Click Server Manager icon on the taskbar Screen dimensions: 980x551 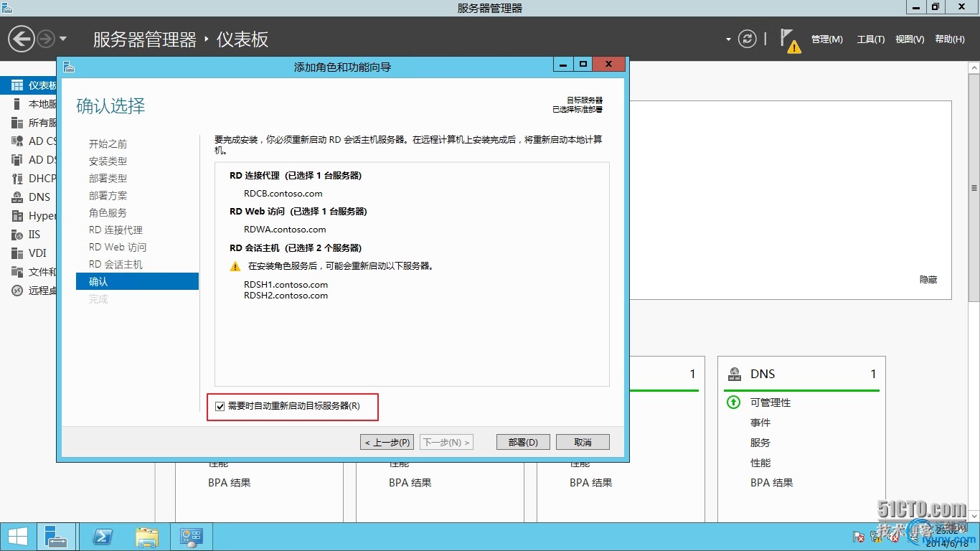click(x=55, y=537)
